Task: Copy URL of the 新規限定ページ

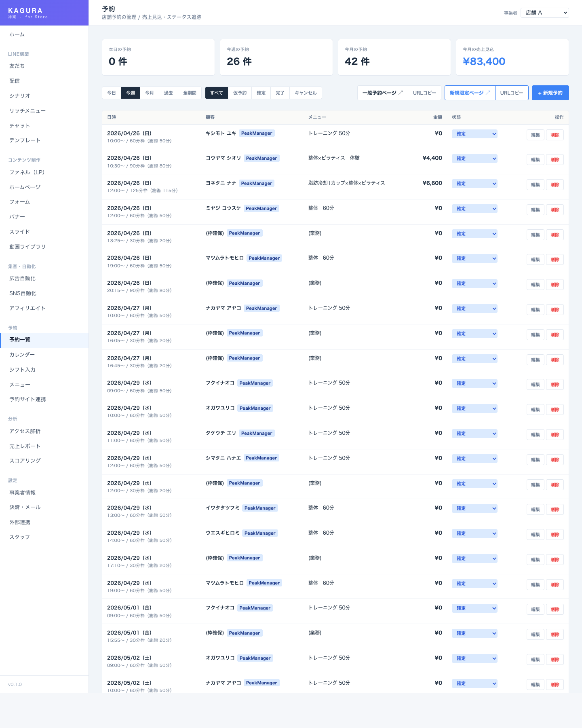Action: [x=511, y=93]
